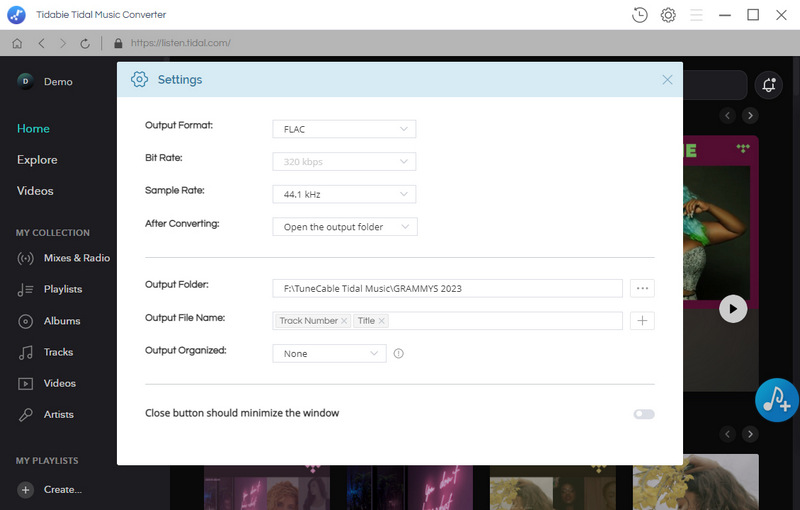
Task: Click the plus icon beside Create
Action: coord(26,490)
